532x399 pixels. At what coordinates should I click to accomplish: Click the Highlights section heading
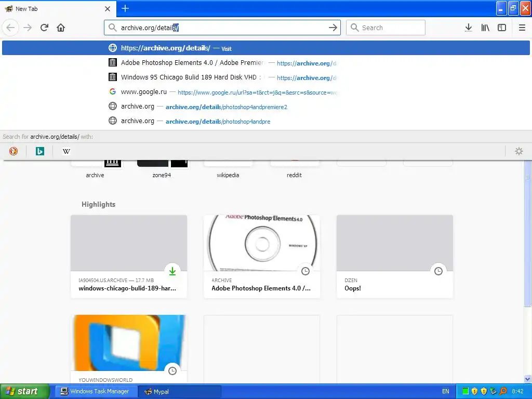click(98, 204)
